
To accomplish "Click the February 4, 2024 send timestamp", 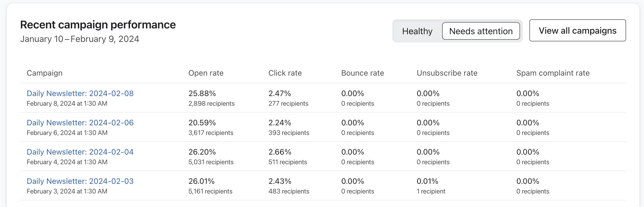I will pos(67,162).
